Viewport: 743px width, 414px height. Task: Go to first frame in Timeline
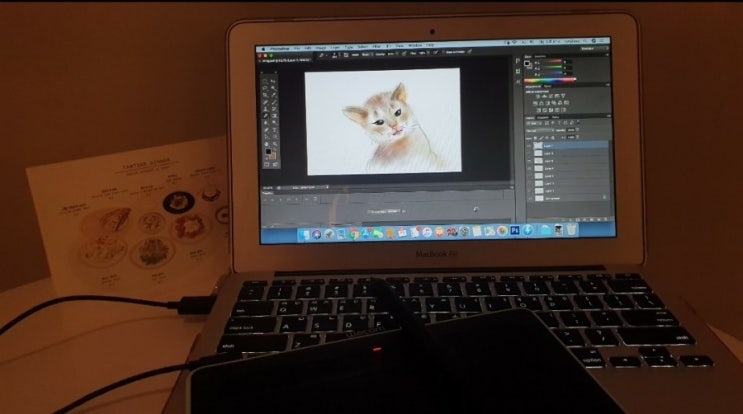(265, 199)
